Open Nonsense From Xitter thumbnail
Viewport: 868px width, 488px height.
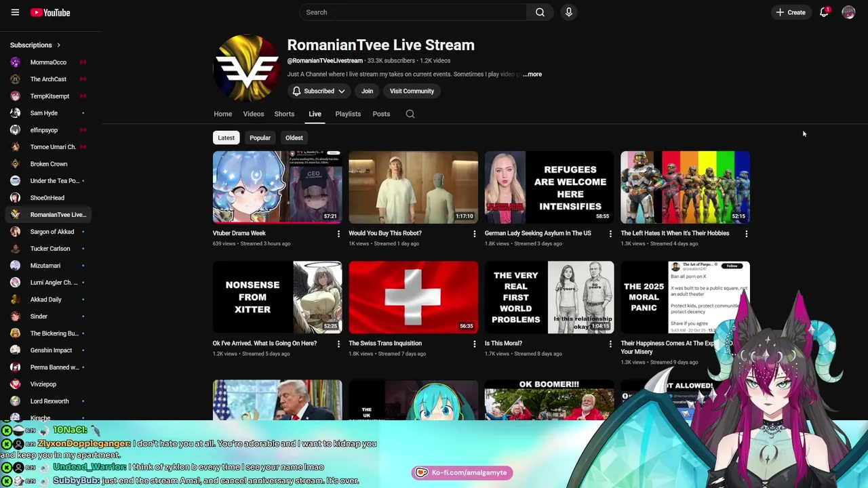coord(277,297)
